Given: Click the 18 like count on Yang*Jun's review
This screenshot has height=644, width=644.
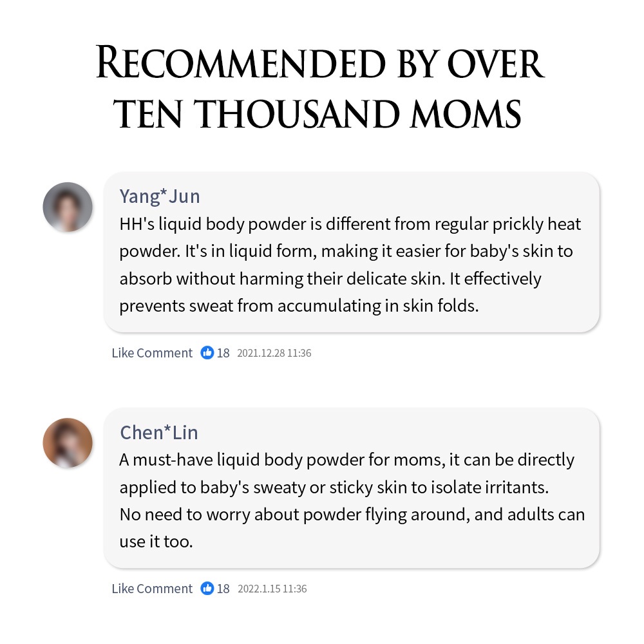Looking at the screenshot, I should [223, 353].
